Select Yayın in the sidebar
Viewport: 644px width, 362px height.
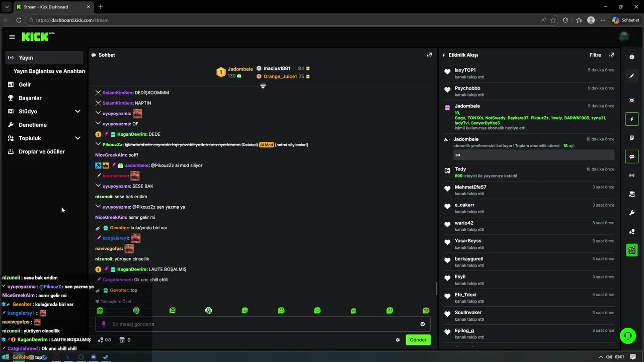(x=44, y=57)
